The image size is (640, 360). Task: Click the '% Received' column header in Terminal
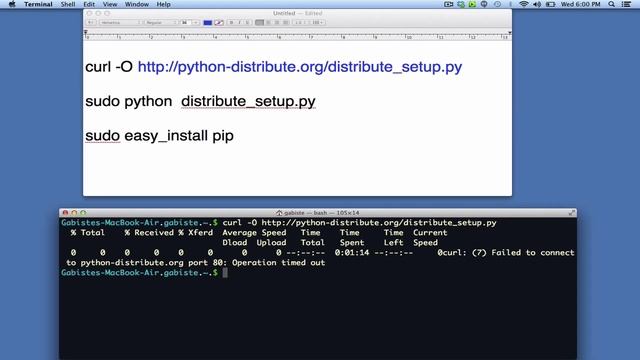149,233
